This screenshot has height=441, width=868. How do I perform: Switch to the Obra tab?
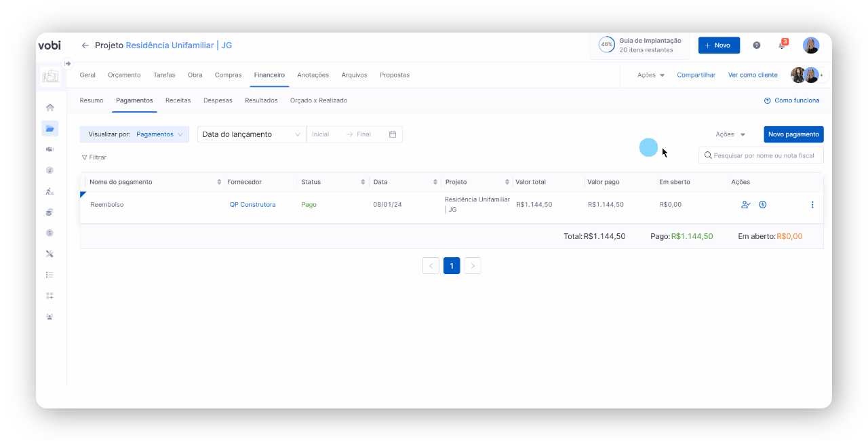(195, 75)
